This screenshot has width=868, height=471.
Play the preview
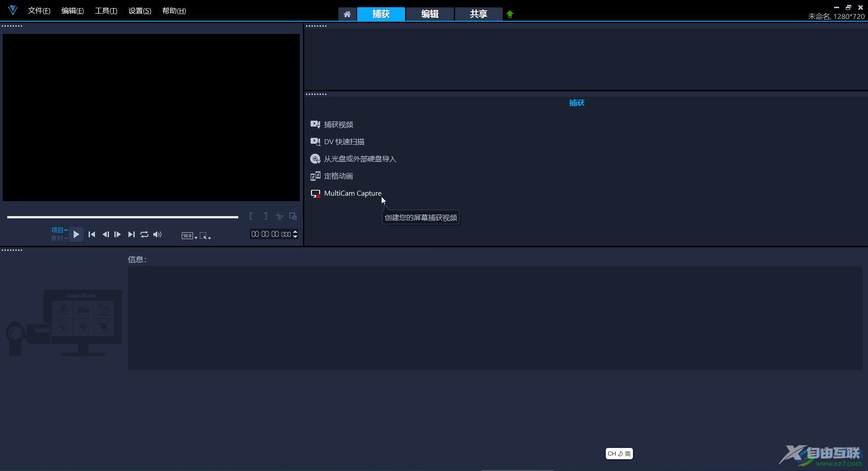[76, 235]
